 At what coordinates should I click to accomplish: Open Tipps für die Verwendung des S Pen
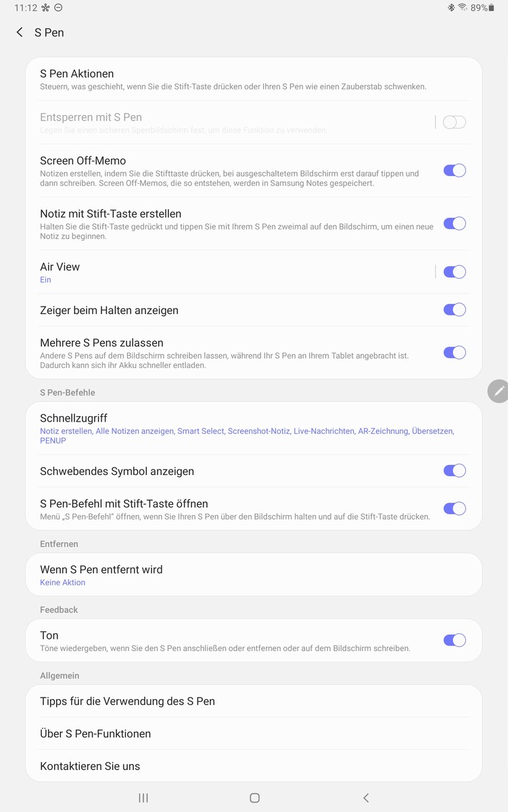pos(254,701)
